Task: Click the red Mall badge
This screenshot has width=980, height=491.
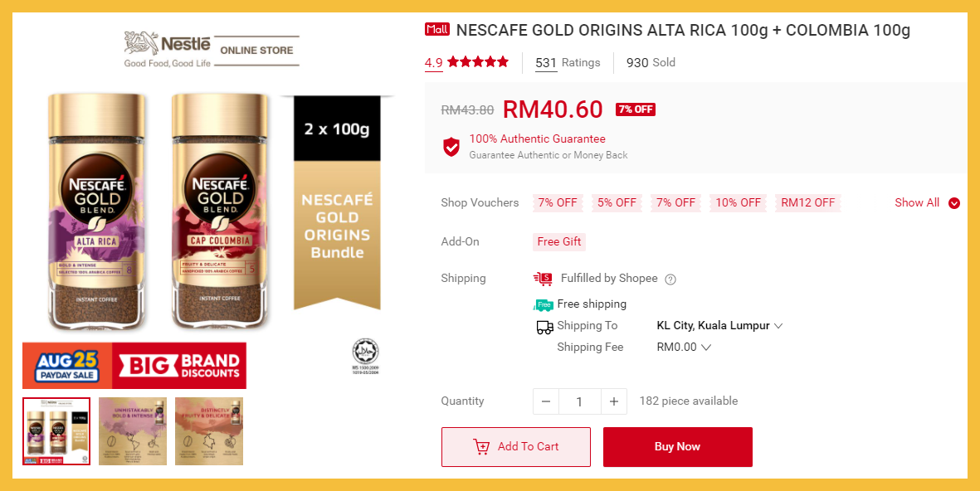Action: pos(436,30)
